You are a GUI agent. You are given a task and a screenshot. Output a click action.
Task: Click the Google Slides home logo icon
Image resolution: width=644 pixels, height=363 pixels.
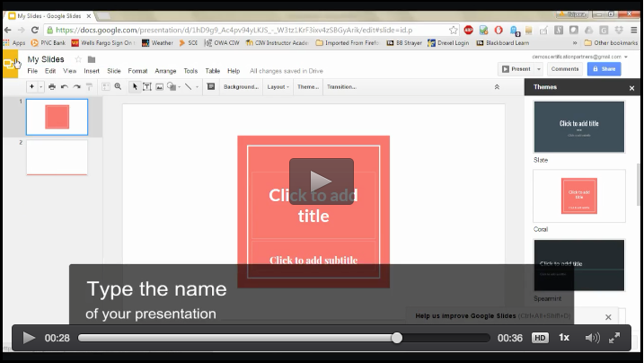(x=10, y=64)
